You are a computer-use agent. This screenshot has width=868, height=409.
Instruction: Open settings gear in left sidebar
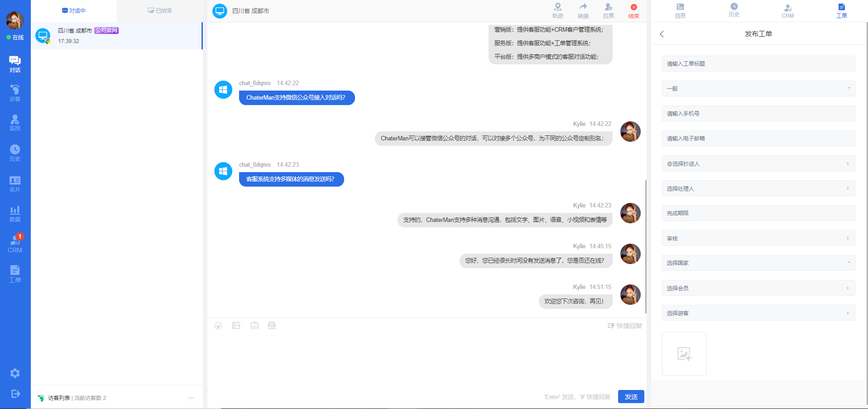coord(15,373)
